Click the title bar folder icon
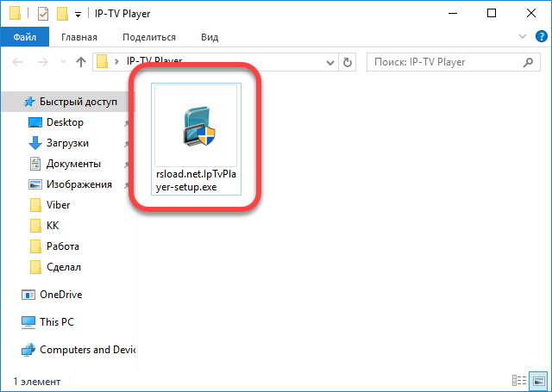 tap(15, 13)
